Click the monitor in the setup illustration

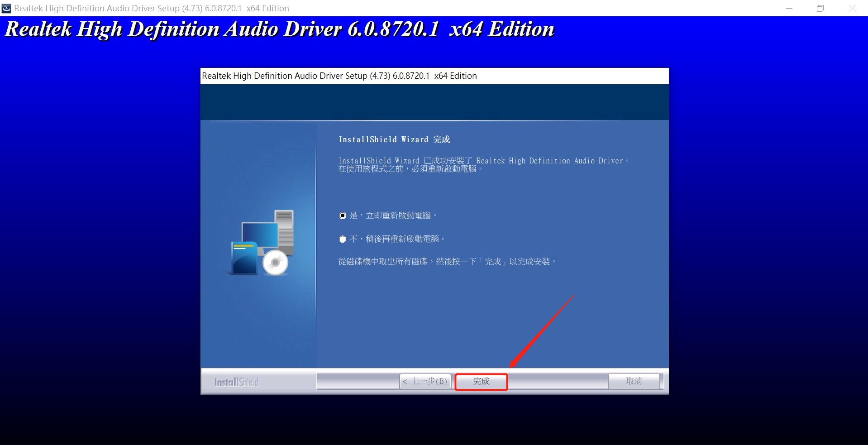[259, 234]
